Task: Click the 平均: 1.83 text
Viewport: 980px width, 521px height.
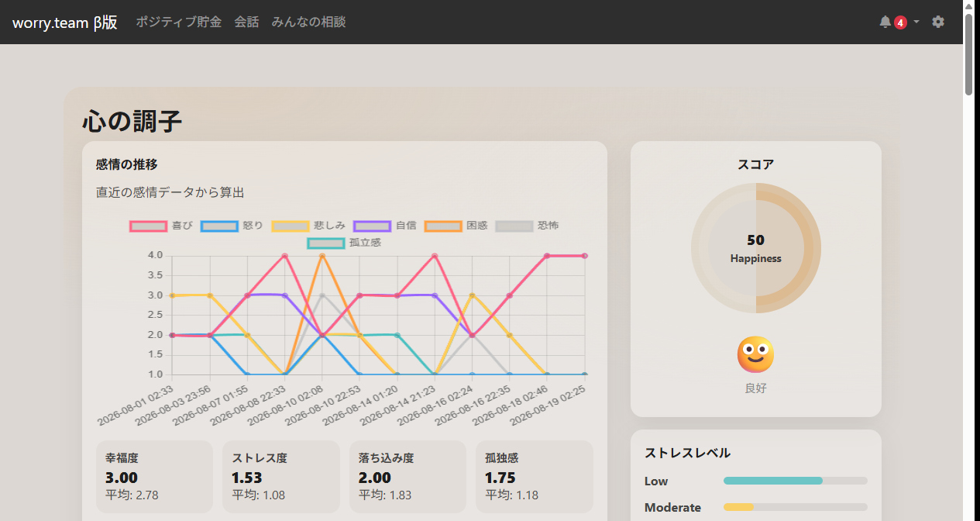Action: pos(385,495)
